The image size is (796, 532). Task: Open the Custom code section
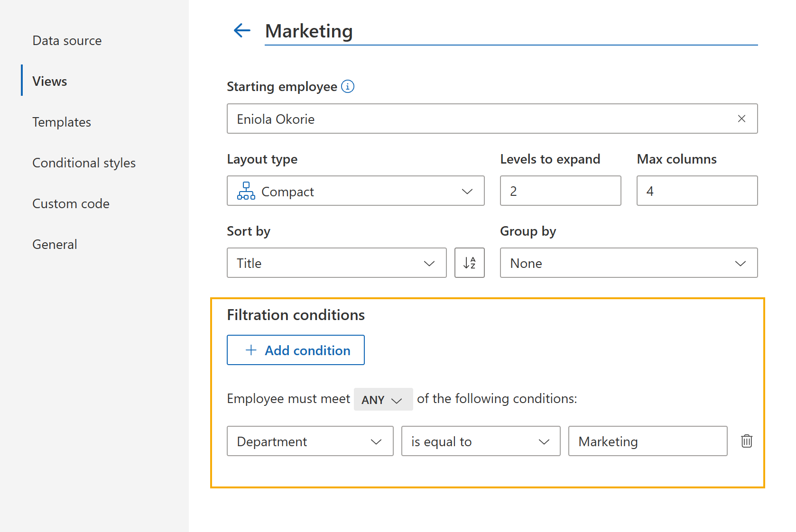71,204
